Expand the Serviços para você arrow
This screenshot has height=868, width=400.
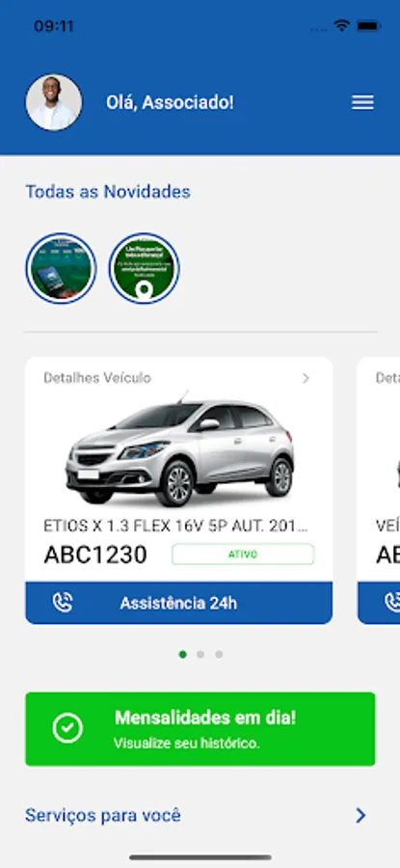point(360,815)
